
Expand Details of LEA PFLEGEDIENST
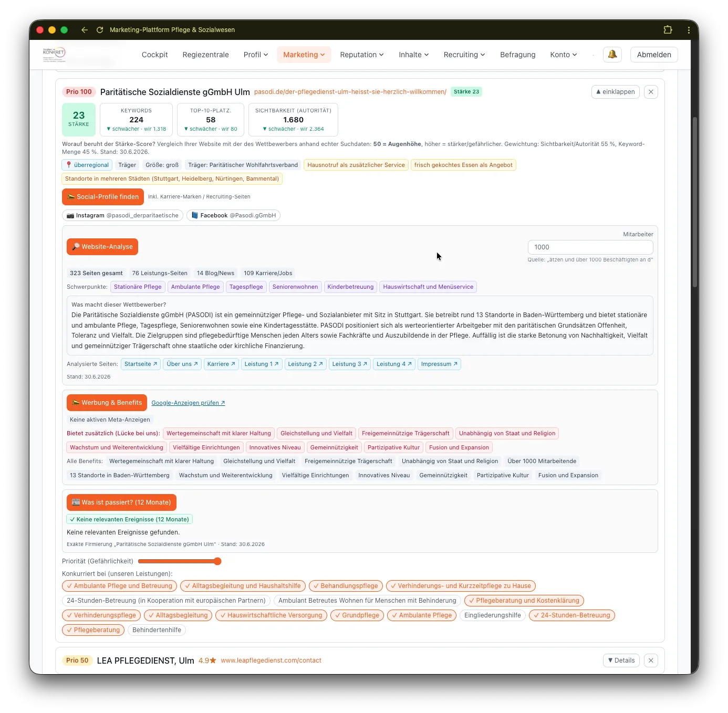[621, 660]
